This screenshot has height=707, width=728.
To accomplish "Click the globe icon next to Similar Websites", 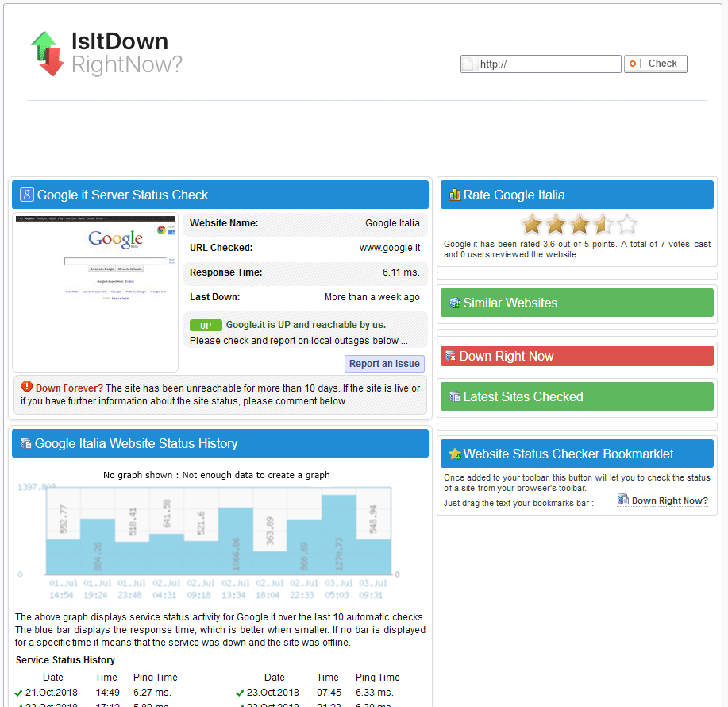I will [x=454, y=303].
